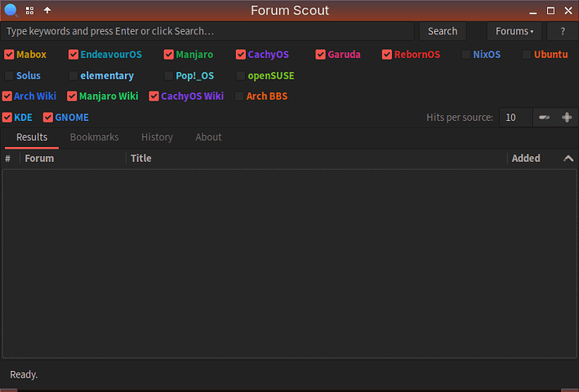579x392 pixels.
Task: Open the About tab
Action: click(209, 138)
